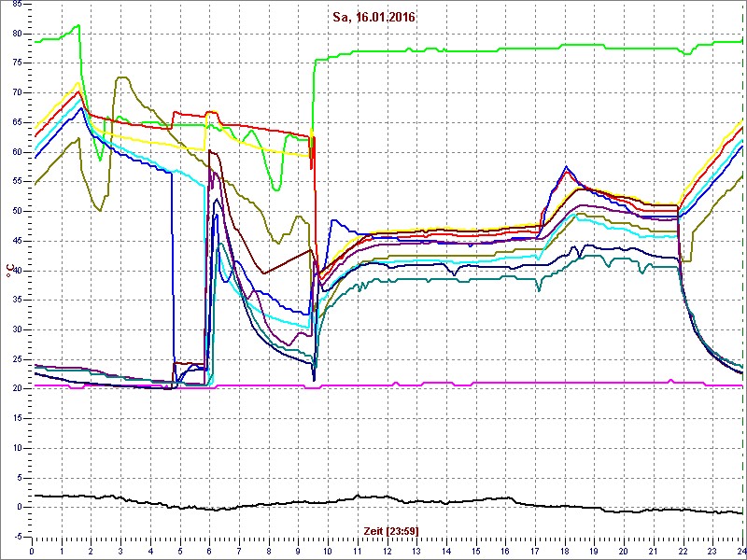Pick hour 9 on the time axis
Viewport: 747px width, 560px height.
pos(298,551)
